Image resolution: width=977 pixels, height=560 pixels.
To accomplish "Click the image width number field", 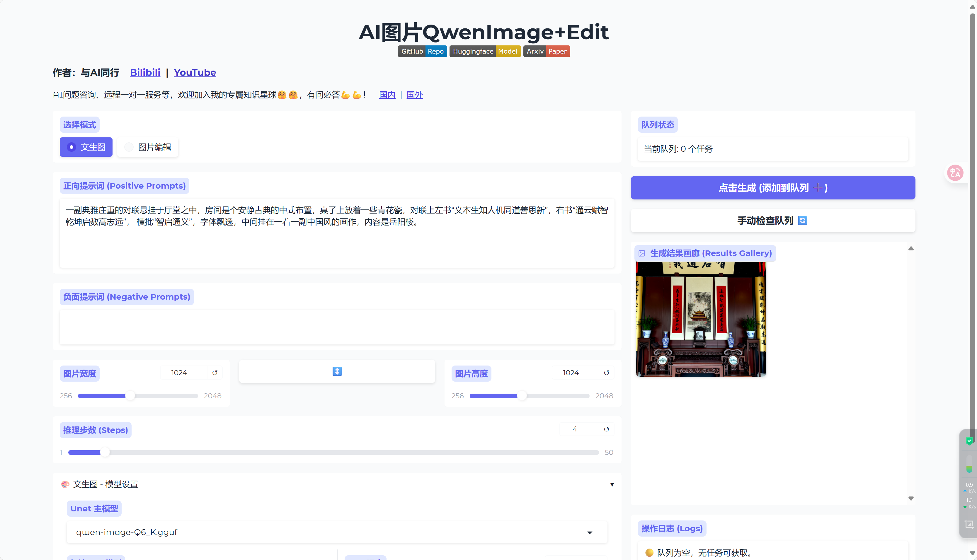I will pyautogui.click(x=184, y=373).
